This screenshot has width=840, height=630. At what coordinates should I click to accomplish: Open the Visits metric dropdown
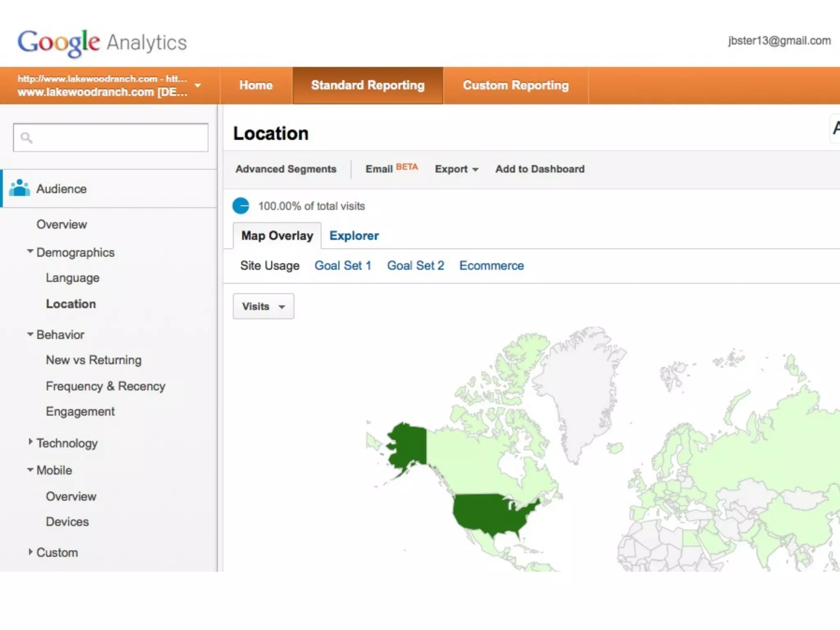coord(263,306)
